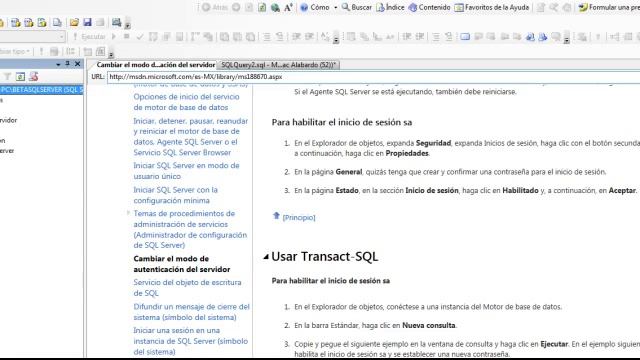Change the help font size
This screenshot has height=360, width=640.
coord(288,7)
